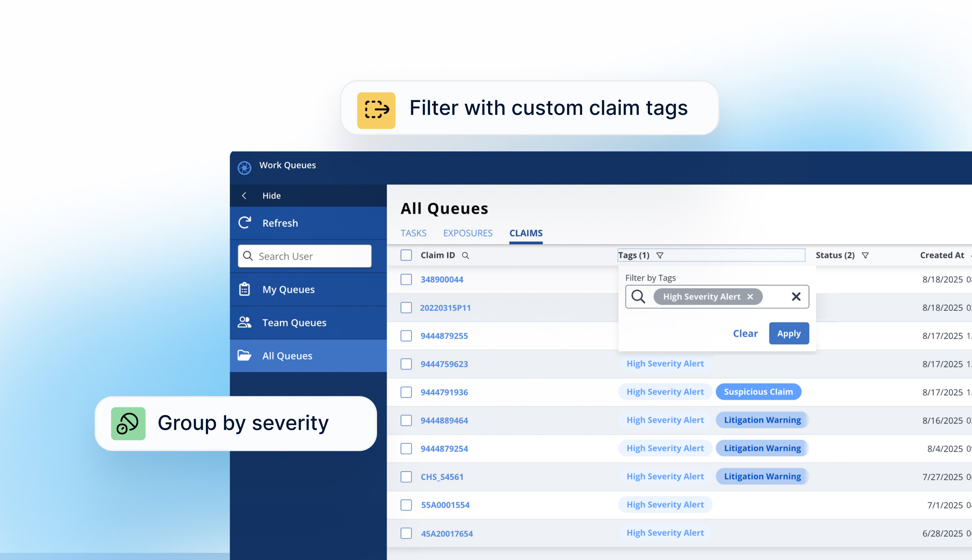Open Team Queues people icon

[x=244, y=322]
